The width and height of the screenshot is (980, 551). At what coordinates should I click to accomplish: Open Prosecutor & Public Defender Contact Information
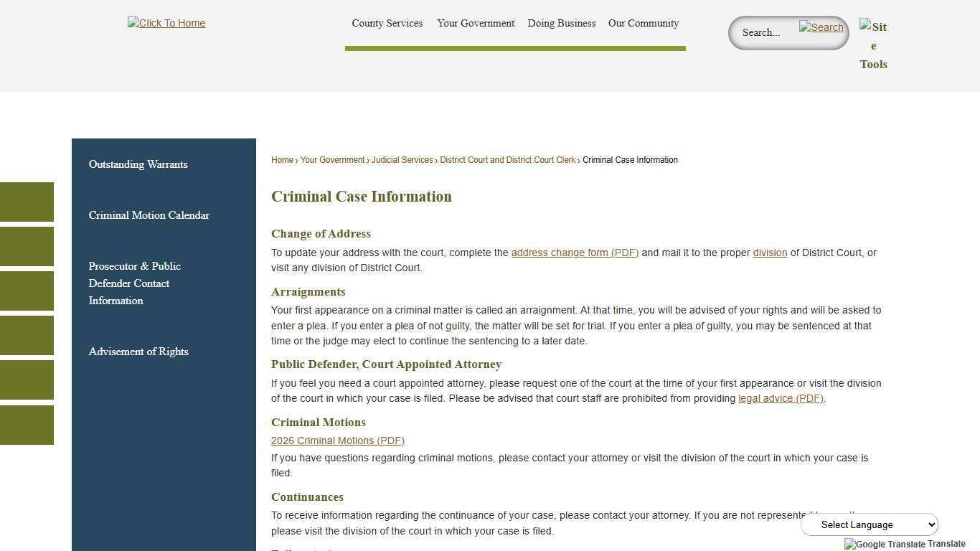click(x=135, y=283)
